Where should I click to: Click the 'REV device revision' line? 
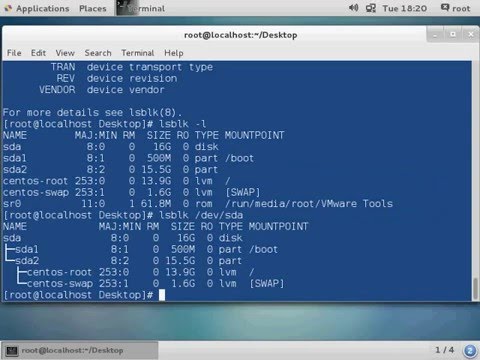[x=116, y=78]
